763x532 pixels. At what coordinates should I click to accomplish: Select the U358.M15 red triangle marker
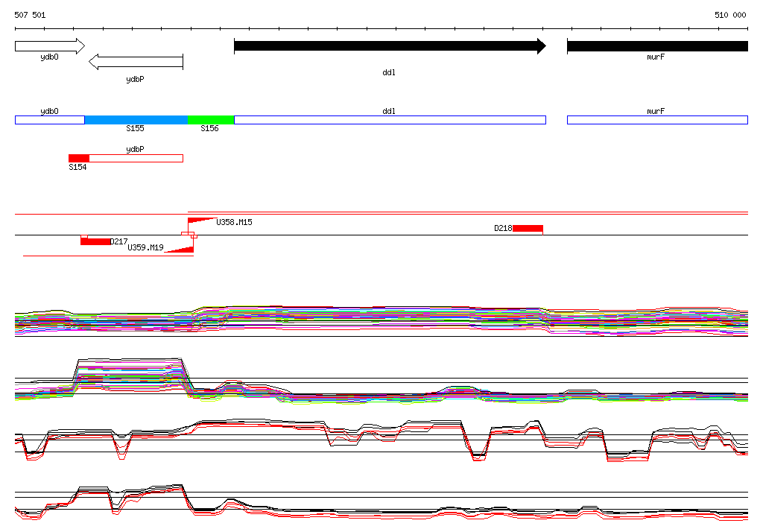[x=202, y=221]
